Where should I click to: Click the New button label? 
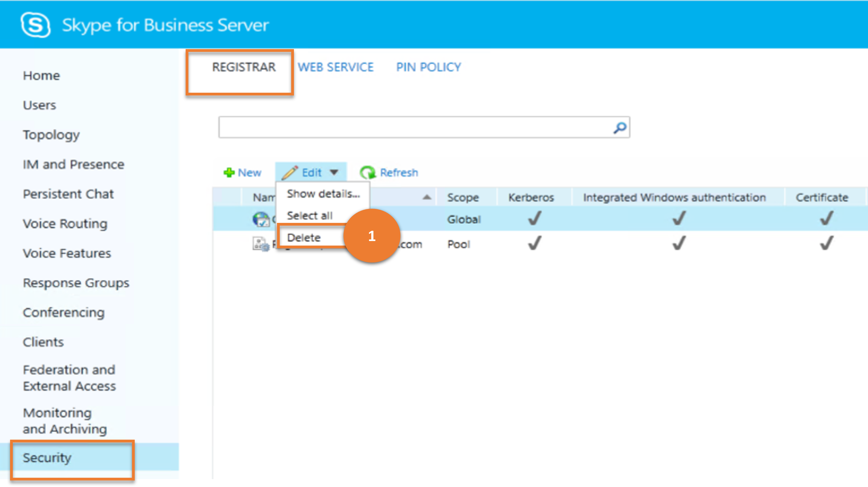click(x=249, y=173)
